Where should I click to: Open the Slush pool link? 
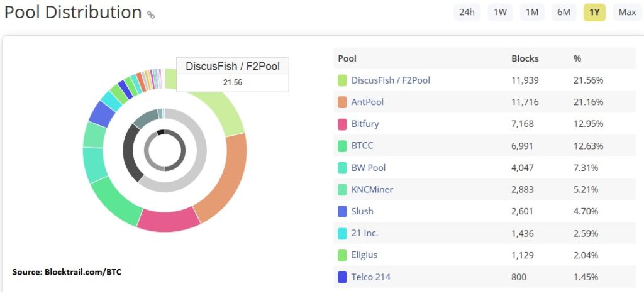[x=362, y=211]
